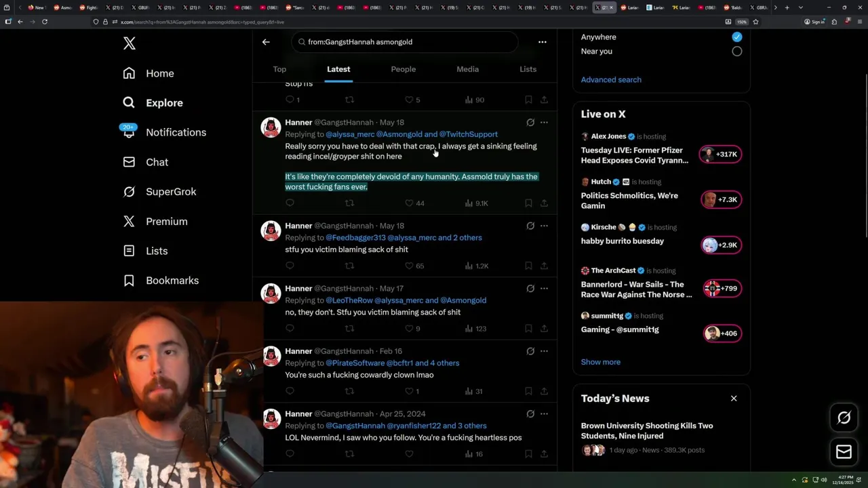Switch to the Latest tab
The width and height of the screenshot is (868, 488).
(x=338, y=69)
